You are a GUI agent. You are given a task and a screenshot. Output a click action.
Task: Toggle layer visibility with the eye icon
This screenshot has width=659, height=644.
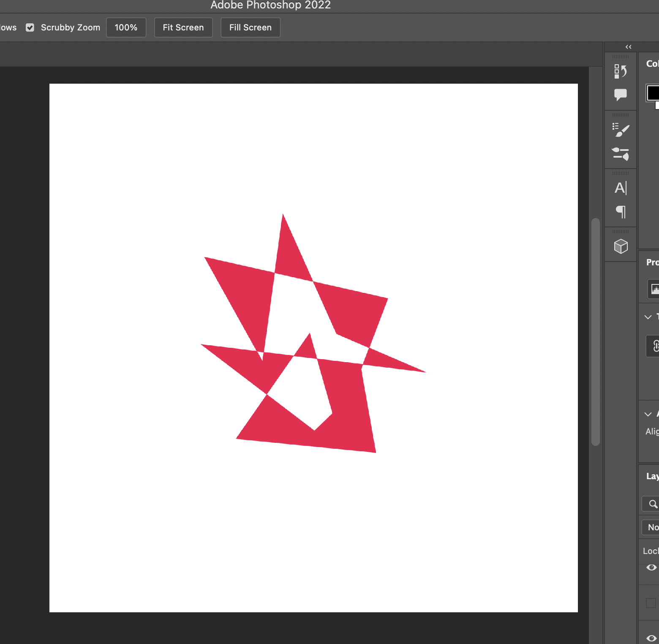click(x=651, y=568)
